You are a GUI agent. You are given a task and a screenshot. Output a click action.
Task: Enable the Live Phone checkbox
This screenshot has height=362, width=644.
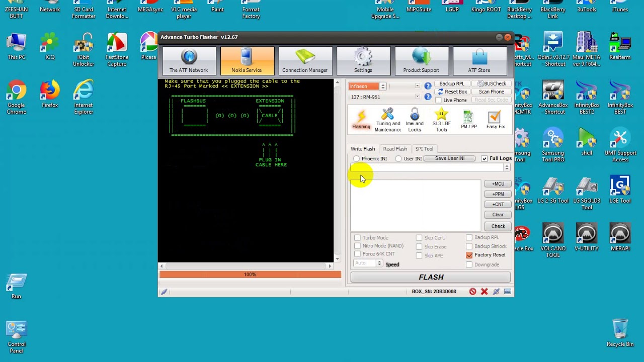[438, 100]
